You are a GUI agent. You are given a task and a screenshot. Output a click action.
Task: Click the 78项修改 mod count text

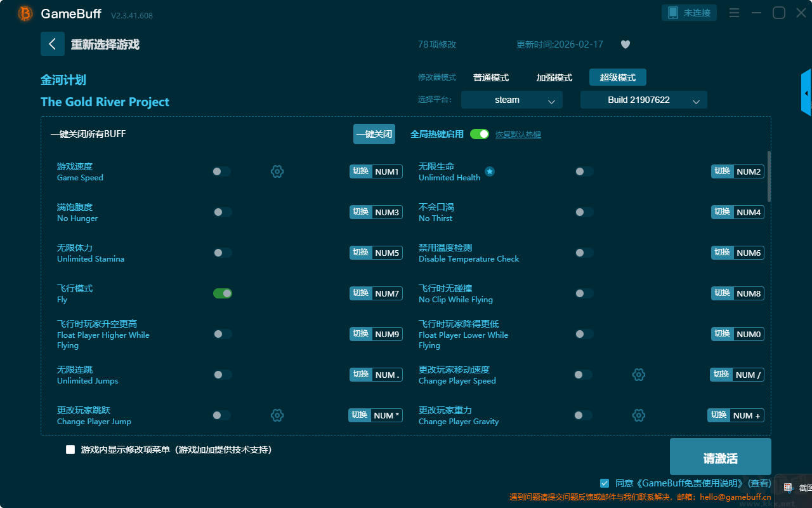click(437, 44)
